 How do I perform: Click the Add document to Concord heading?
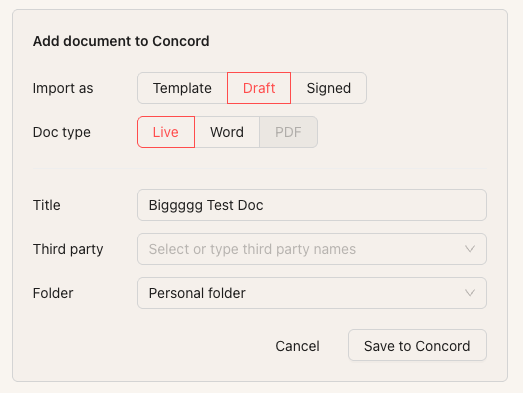click(x=121, y=41)
